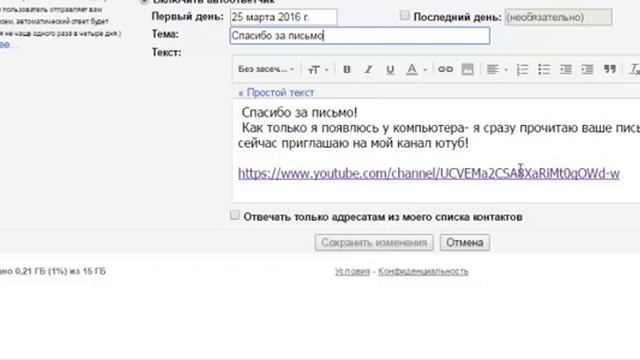
Task: Apply bulleted list formatting
Action: point(544,69)
